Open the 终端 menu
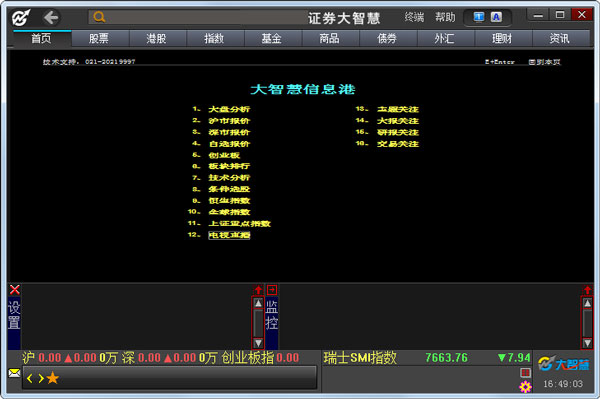This screenshot has width=600, height=399. (x=414, y=17)
